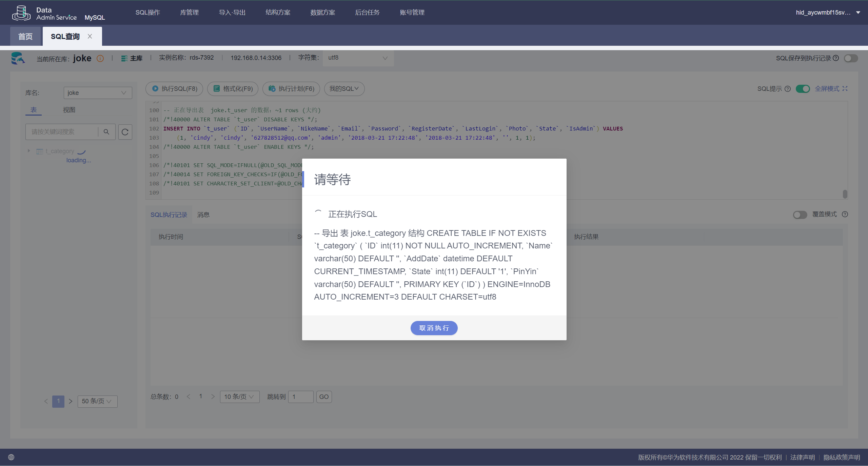The width and height of the screenshot is (868, 466).
Task: Click the master instance icon labeled 主库
Action: (124, 58)
